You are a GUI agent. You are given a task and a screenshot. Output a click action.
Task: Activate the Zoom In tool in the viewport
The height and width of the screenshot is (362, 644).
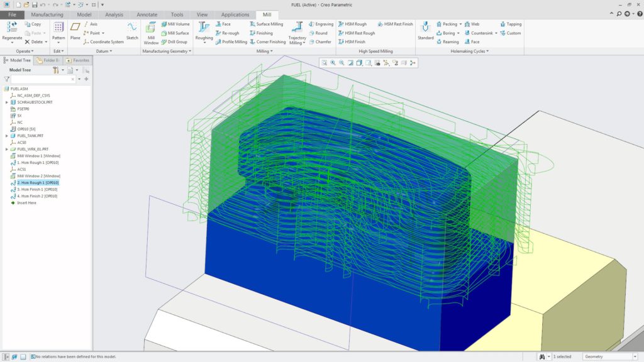coord(331,63)
